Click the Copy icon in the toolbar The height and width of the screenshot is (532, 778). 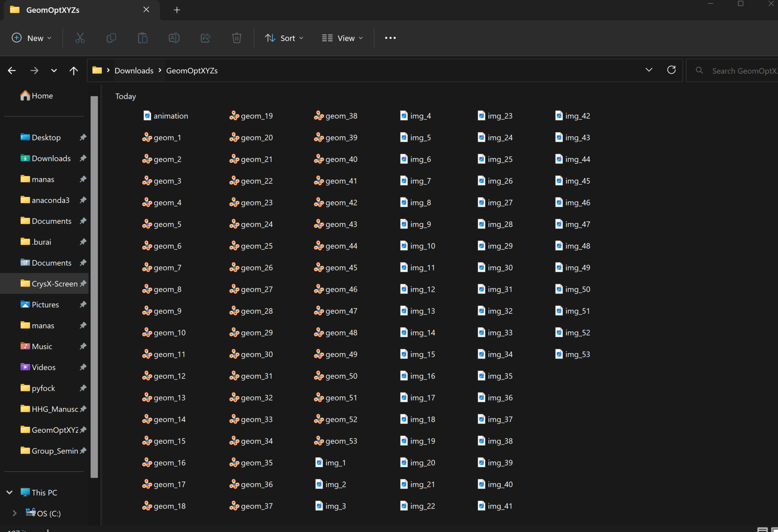(x=111, y=38)
